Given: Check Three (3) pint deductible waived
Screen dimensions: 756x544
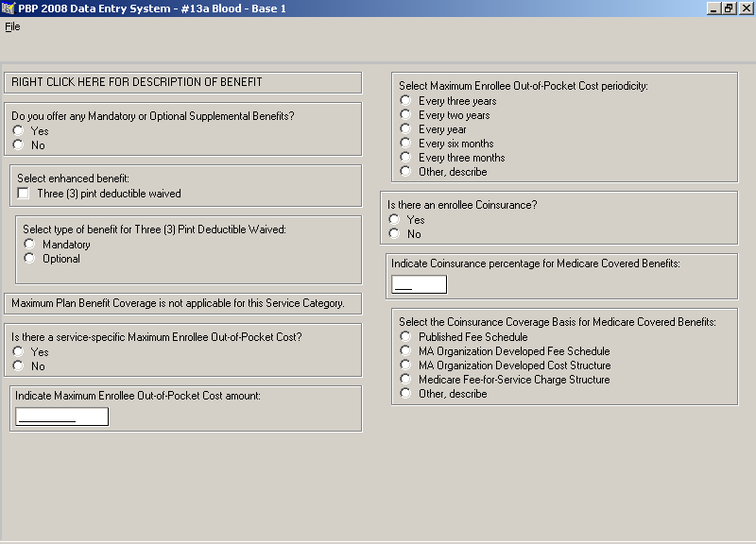Looking at the screenshot, I should [x=23, y=194].
